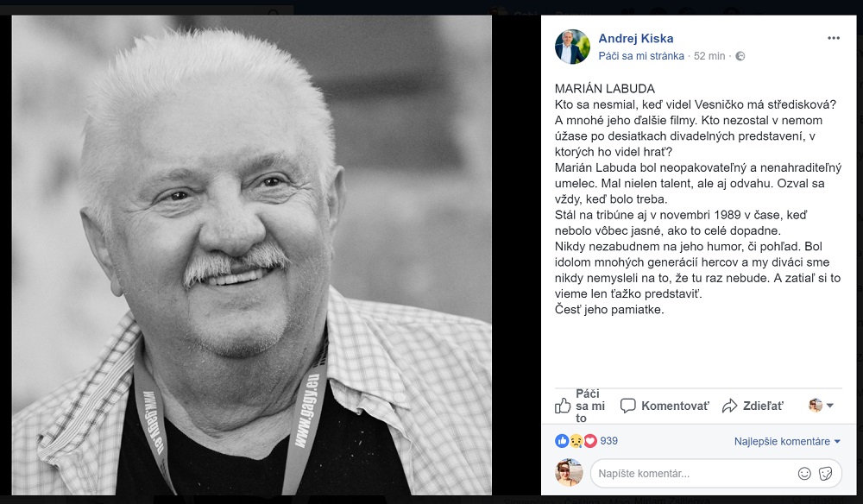Image resolution: width=863 pixels, height=504 pixels.
Task: Click the Komentovať speech bubble icon
Action: pyautogui.click(x=628, y=406)
